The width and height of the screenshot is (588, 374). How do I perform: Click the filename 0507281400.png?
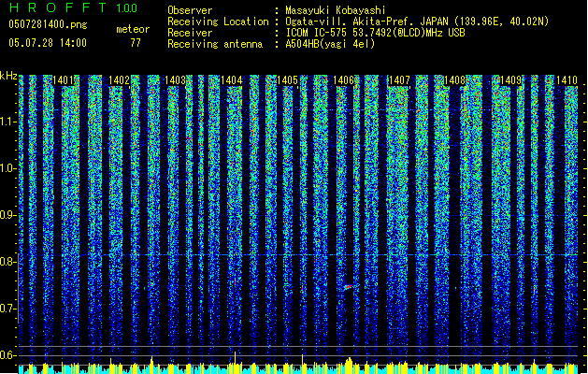coord(48,24)
